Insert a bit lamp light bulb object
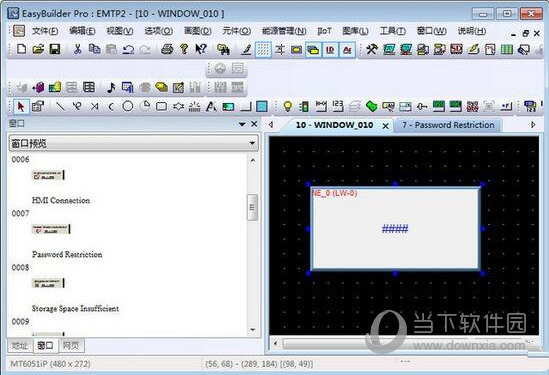This screenshot has height=375, width=549. [x=287, y=106]
